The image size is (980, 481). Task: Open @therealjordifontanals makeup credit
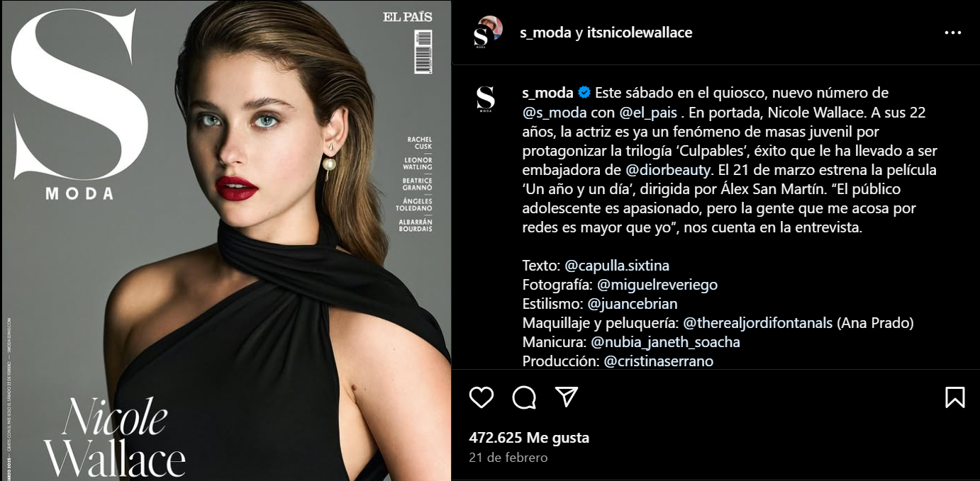point(757,323)
